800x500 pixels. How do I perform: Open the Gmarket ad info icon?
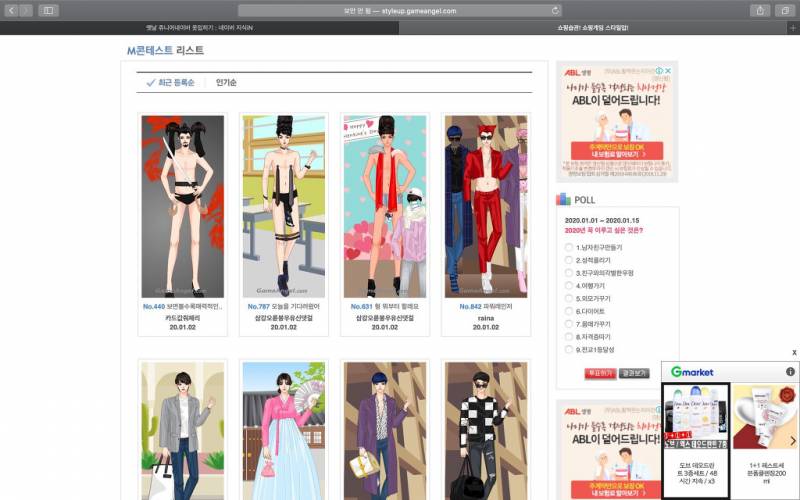coord(790,371)
